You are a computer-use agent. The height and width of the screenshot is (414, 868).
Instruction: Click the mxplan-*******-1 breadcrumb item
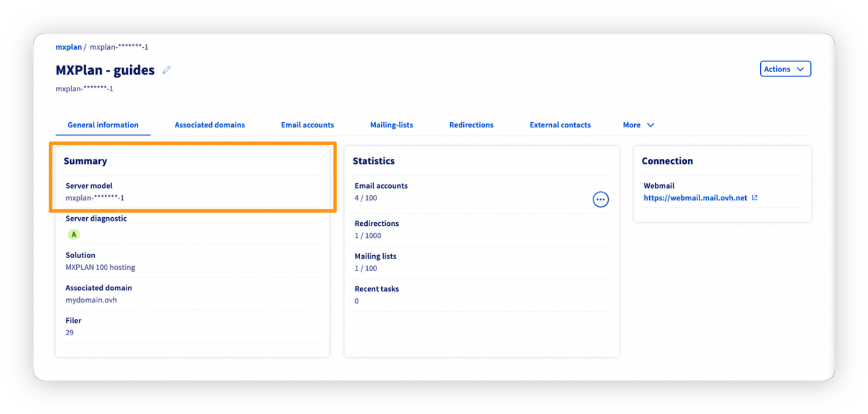119,47
